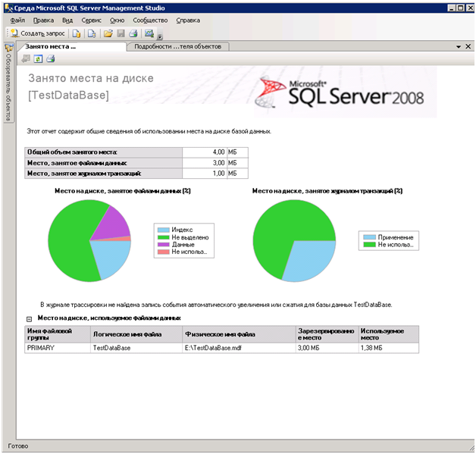Open the Правка menu
Screen dimensions: 476x454
(43, 20)
